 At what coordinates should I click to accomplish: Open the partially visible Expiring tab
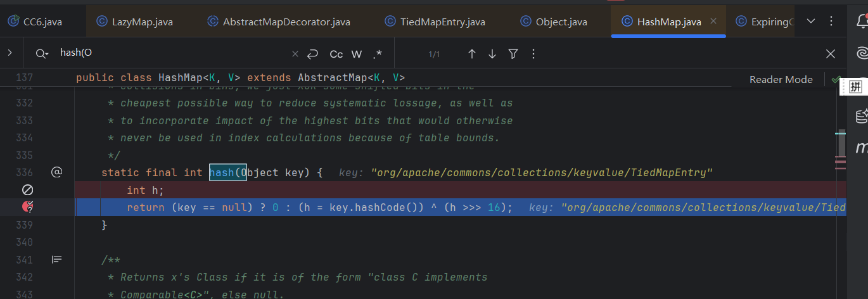(x=764, y=22)
